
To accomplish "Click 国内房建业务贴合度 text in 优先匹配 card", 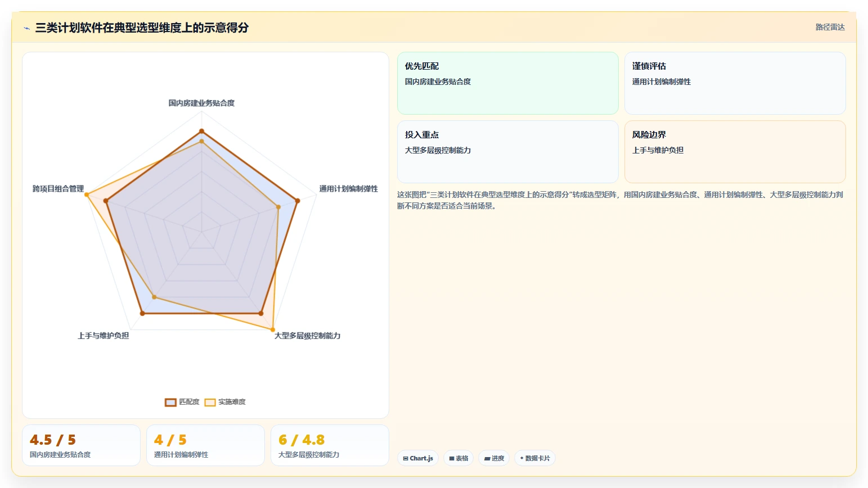I will pyautogui.click(x=438, y=82).
